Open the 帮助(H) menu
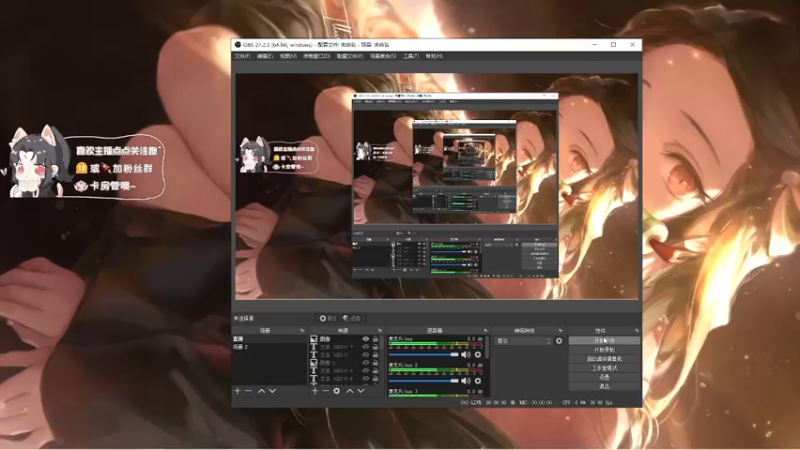Viewport: 800px width, 450px height. point(434,56)
